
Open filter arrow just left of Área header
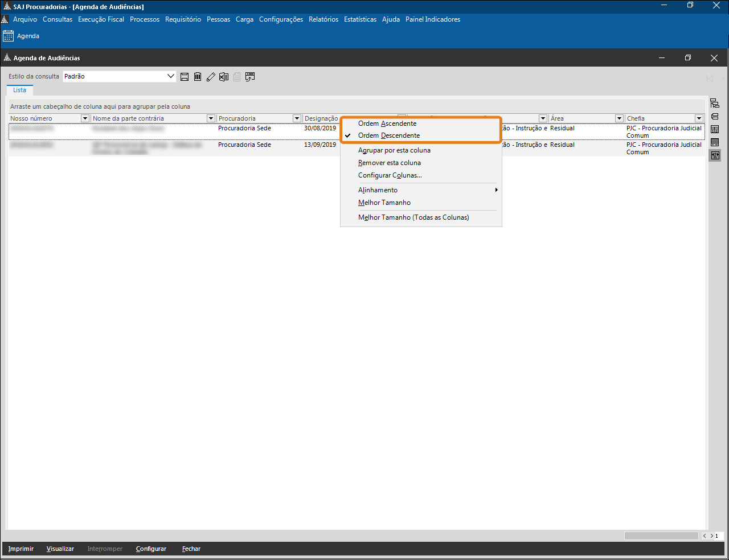543,118
